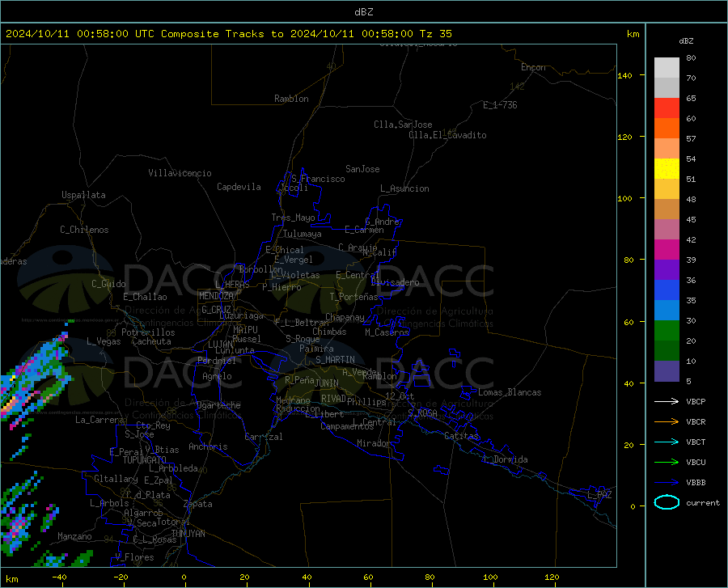728x588 pixels.
Task: Click the TUPUNGATO map label
Action: click(145, 460)
